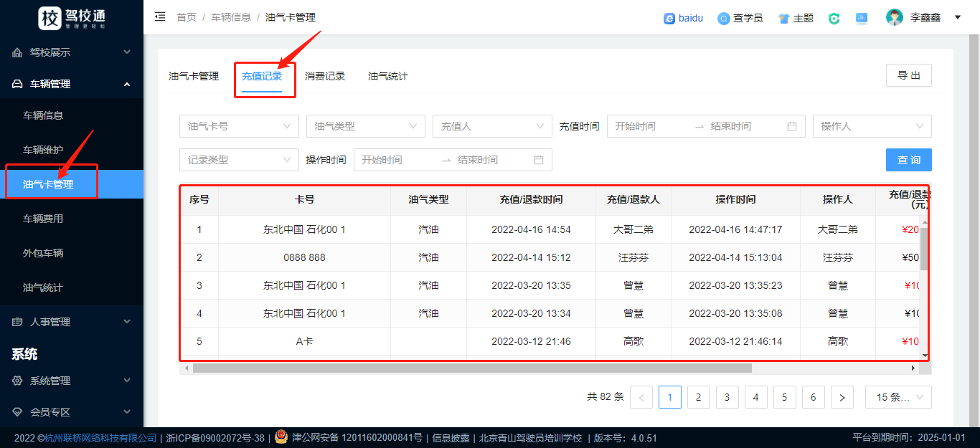Click the table horizontal scrollbar thumb
The width and height of the screenshot is (980, 448).
(472, 368)
